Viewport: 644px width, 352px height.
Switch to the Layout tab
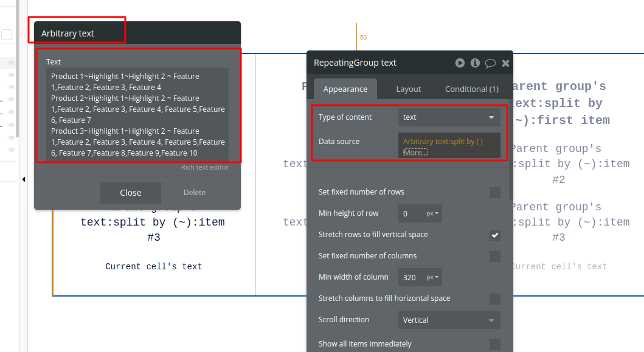tap(408, 89)
